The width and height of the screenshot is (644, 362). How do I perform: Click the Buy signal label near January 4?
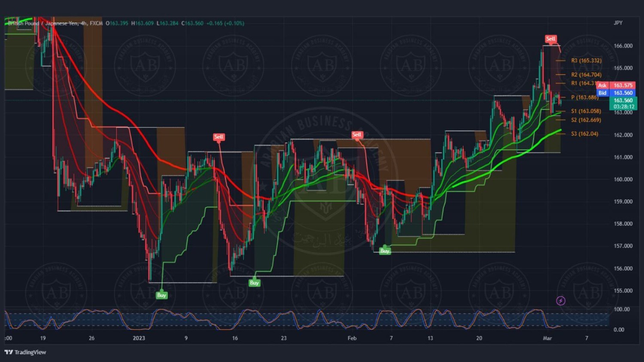tap(161, 295)
